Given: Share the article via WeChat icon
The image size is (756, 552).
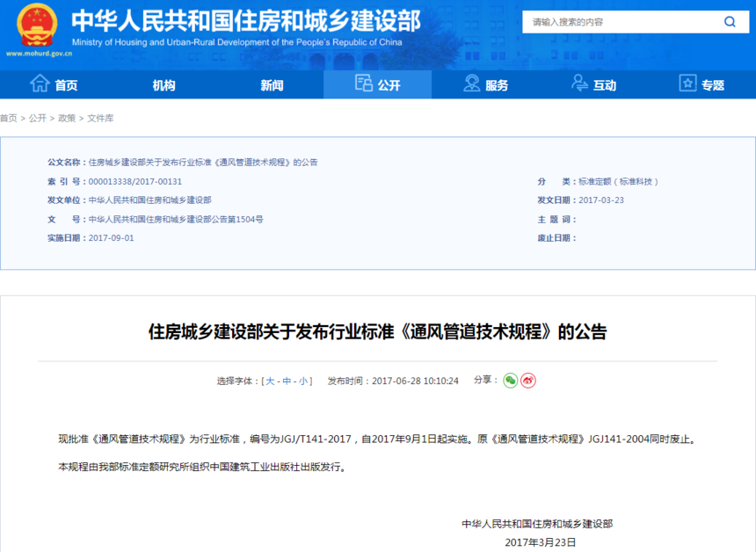Looking at the screenshot, I should click(x=510, y=381).
